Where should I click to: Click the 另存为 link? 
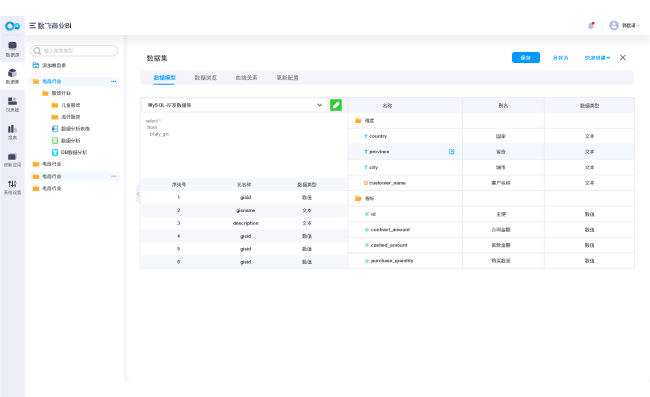coord(560,58)
